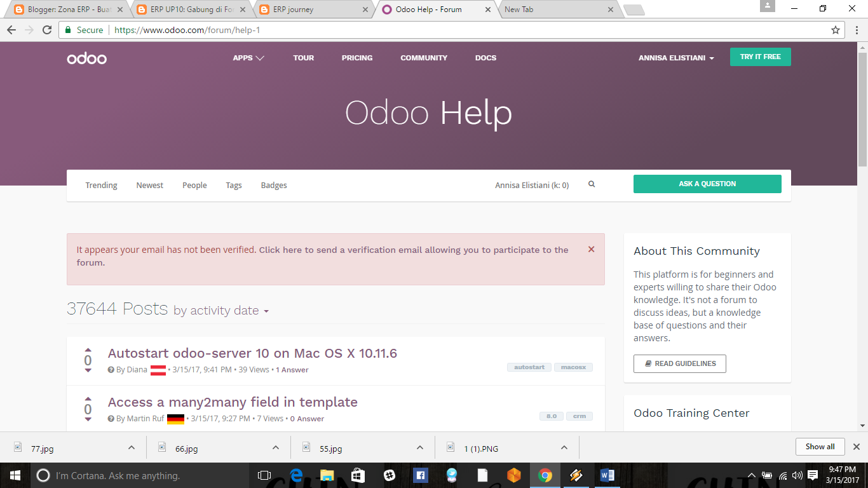Image resolution: width=868 pixels, height=488 pixels.
Task: Open the 'by activity date' sort dropdown
Action: 221,311
